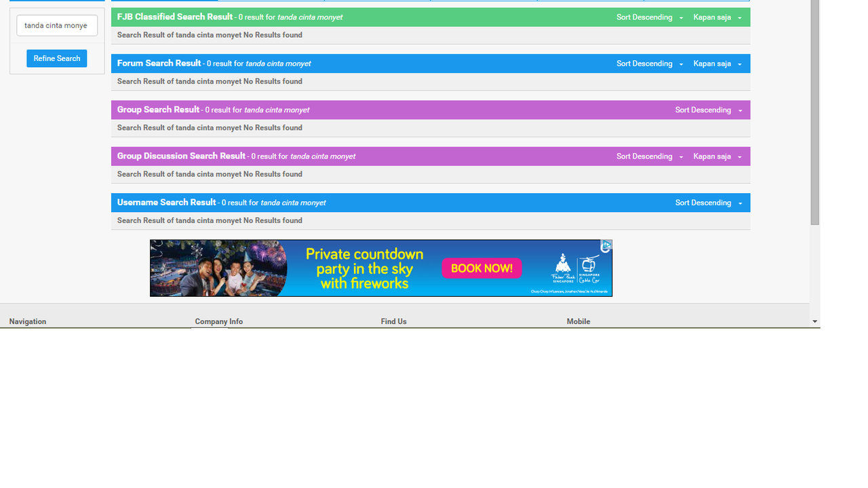The image size is (868, 488).
Task: Click the search query input field
Action: (x=57, y=26)
